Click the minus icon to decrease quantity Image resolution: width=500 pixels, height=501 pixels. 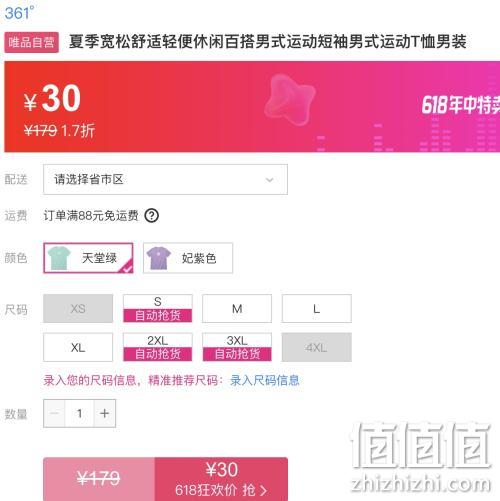[x=54, y=413]
